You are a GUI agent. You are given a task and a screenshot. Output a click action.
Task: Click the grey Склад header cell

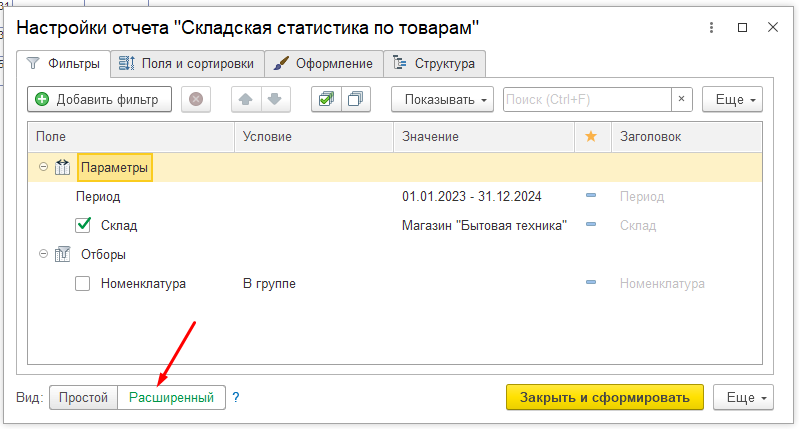coord(638,225)
